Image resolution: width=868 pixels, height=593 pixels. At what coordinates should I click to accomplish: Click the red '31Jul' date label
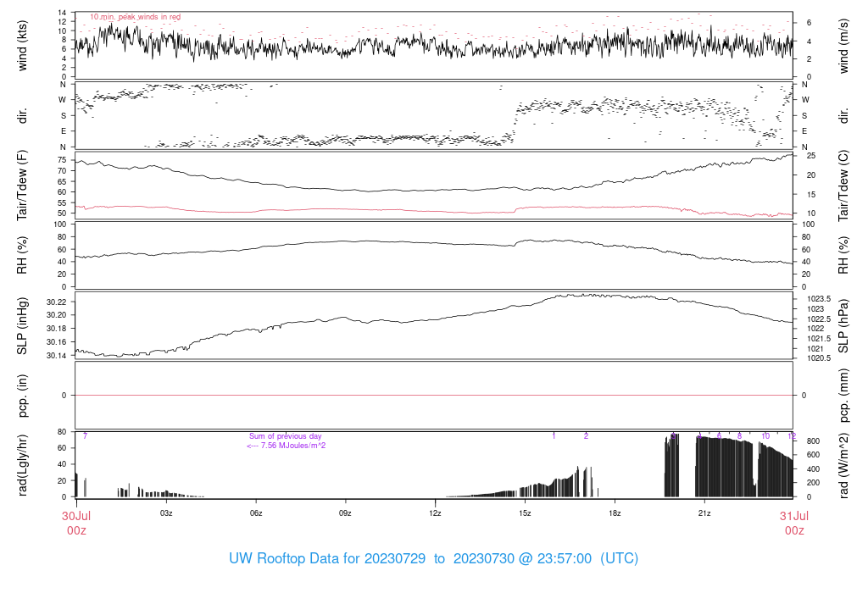pos(793,516)
